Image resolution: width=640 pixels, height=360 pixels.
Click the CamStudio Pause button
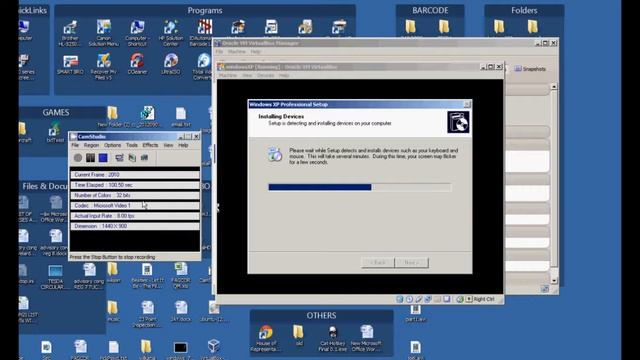(90, 158)
